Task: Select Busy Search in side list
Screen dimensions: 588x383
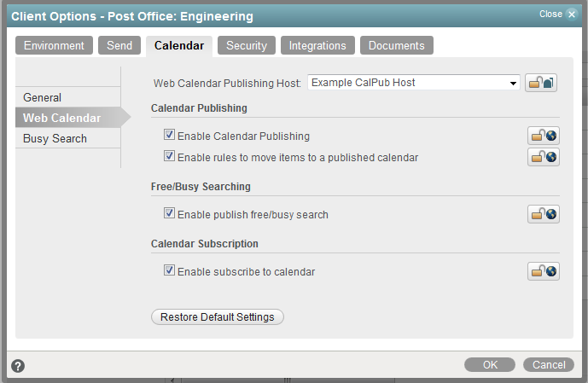Action: pos(55,138)
